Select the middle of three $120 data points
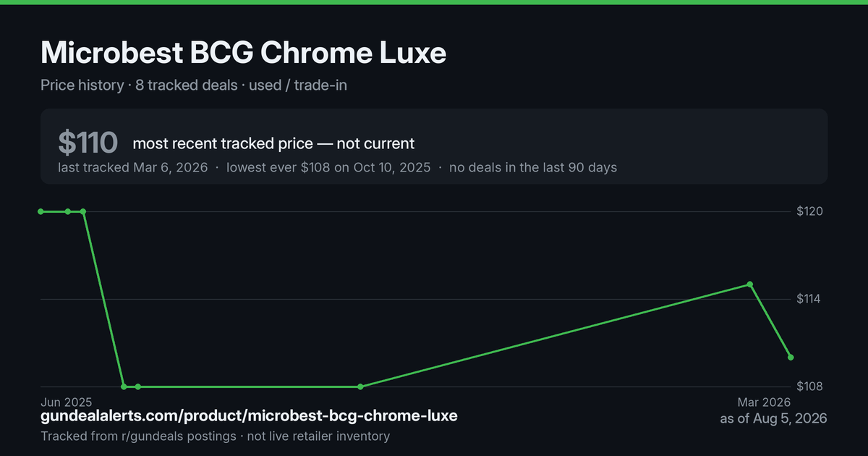The height and width of the screenshot is (456, 868). point(68,211)
